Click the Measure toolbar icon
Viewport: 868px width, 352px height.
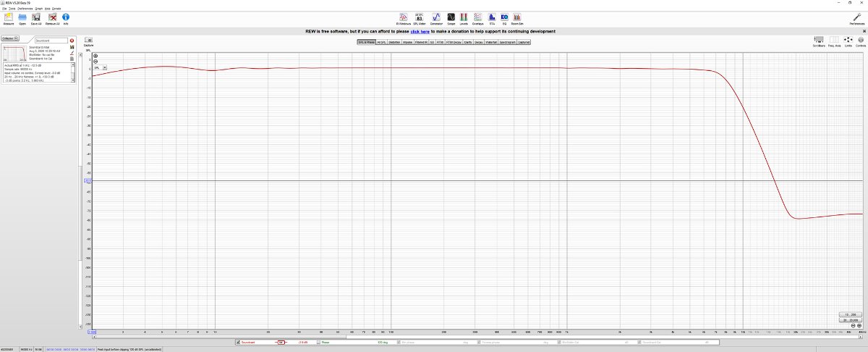click(9, 17)
